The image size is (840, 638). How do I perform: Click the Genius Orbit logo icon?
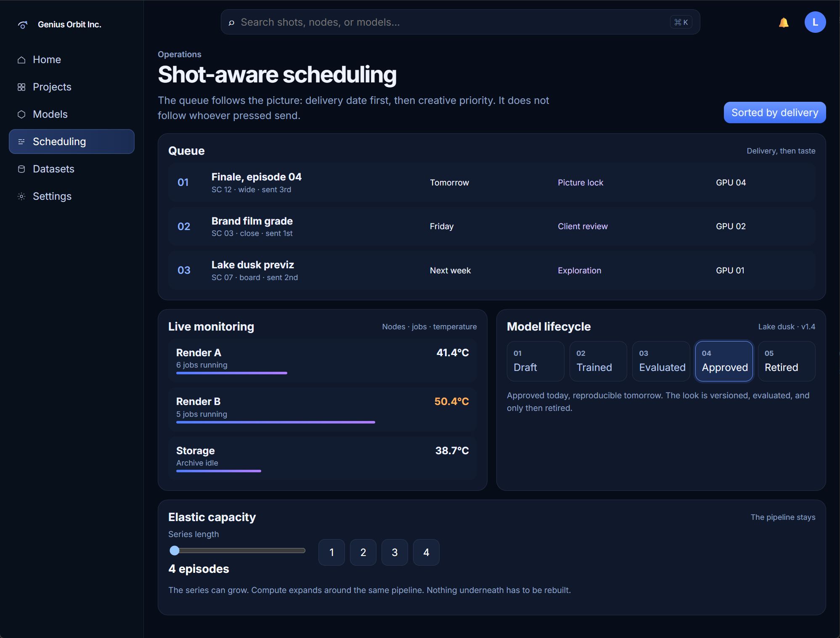tap(23, 25)
